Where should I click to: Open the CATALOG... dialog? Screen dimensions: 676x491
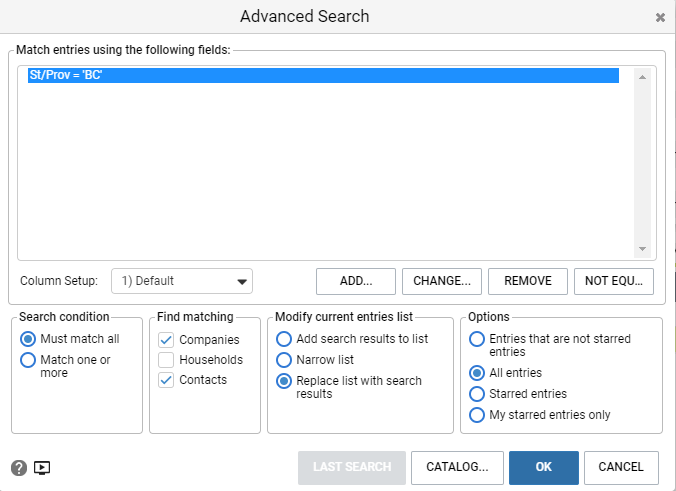[x=457, y=468]
